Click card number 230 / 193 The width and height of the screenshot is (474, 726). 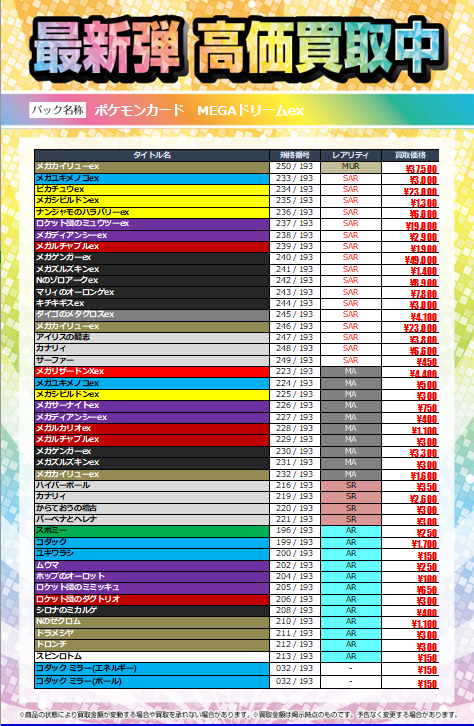pyautogui.click(x=294, y=451)
